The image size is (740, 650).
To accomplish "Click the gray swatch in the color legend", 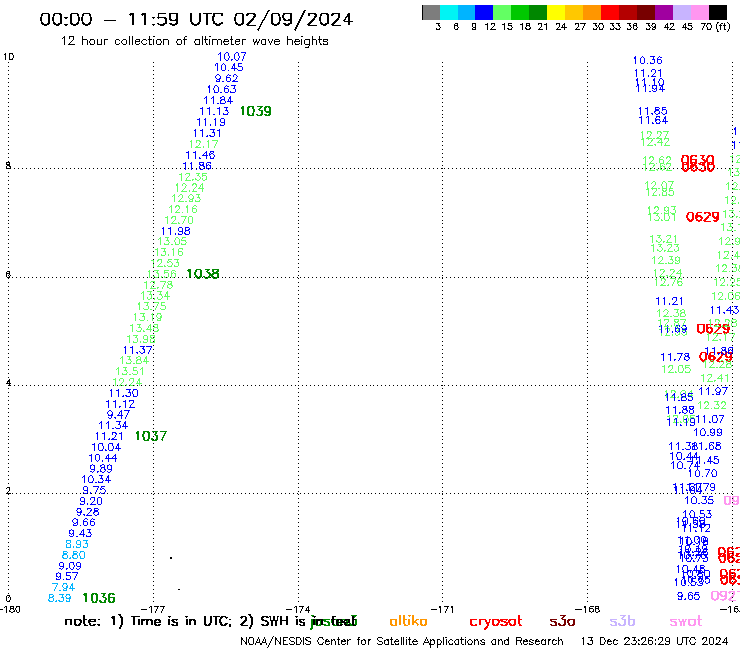I will click(x=431, y=12).
